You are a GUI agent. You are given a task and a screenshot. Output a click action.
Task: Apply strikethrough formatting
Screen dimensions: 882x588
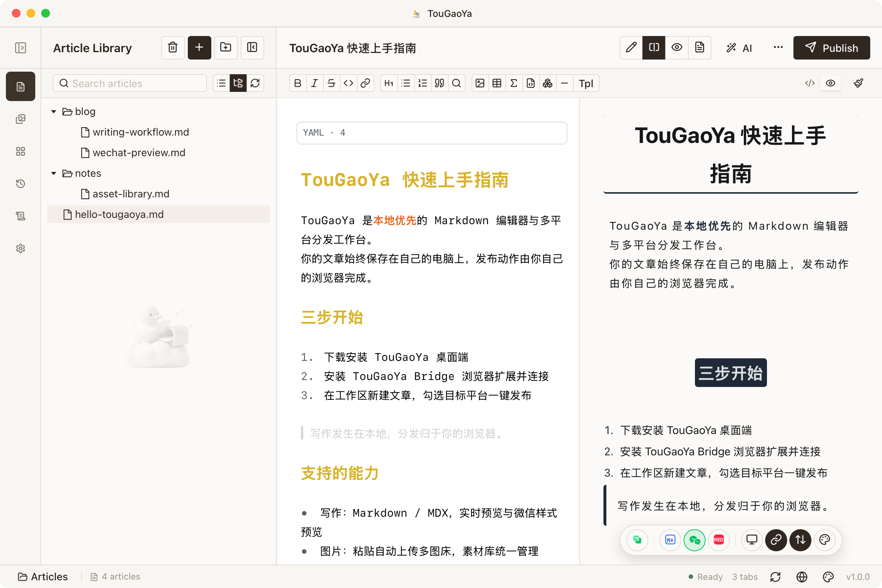tap(331, 83)
